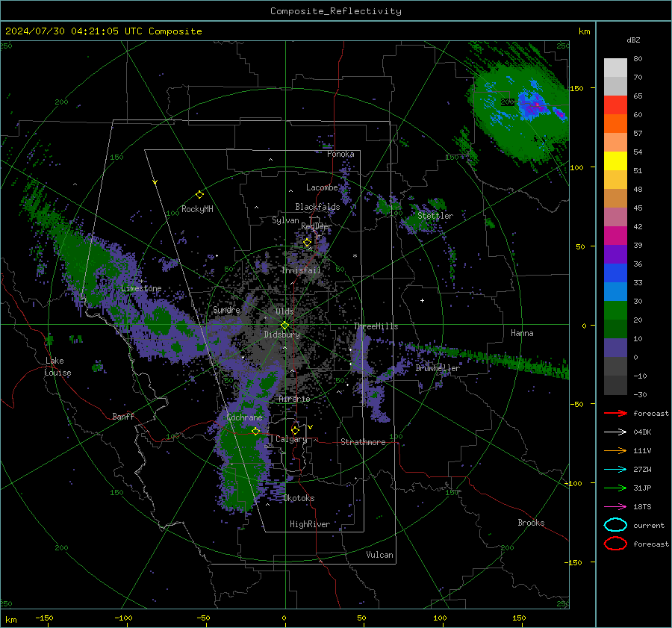The height and width of the screenshot is (628, 672).
Task: Click the red forecast arrow icon
Action: coord(615,413)
